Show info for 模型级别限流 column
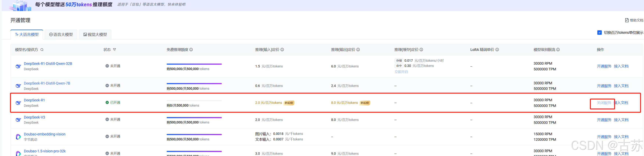 [558, 49]
